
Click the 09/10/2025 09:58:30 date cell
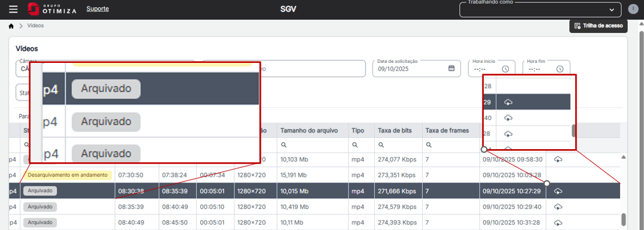click(x=512, y=159)
